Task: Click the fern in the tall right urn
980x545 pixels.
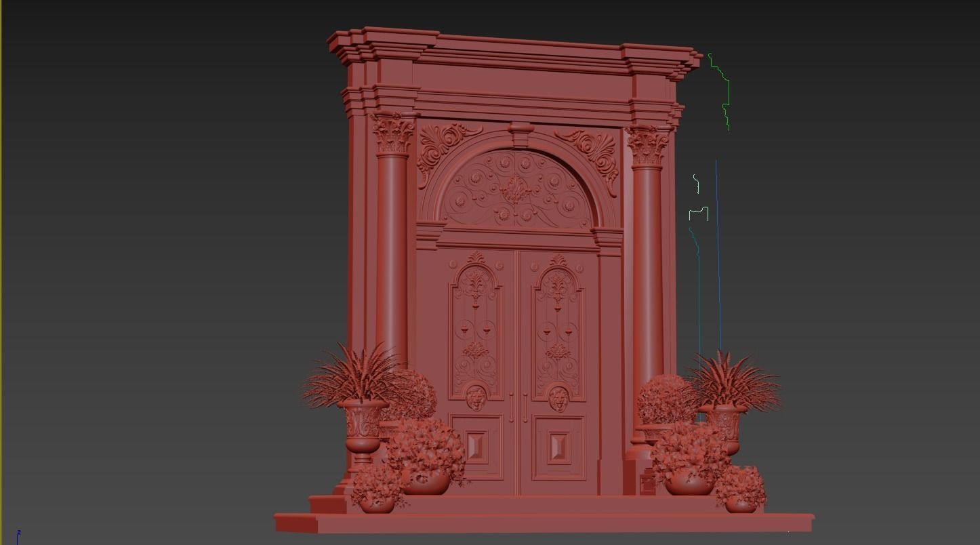Action: coord(734,380)
